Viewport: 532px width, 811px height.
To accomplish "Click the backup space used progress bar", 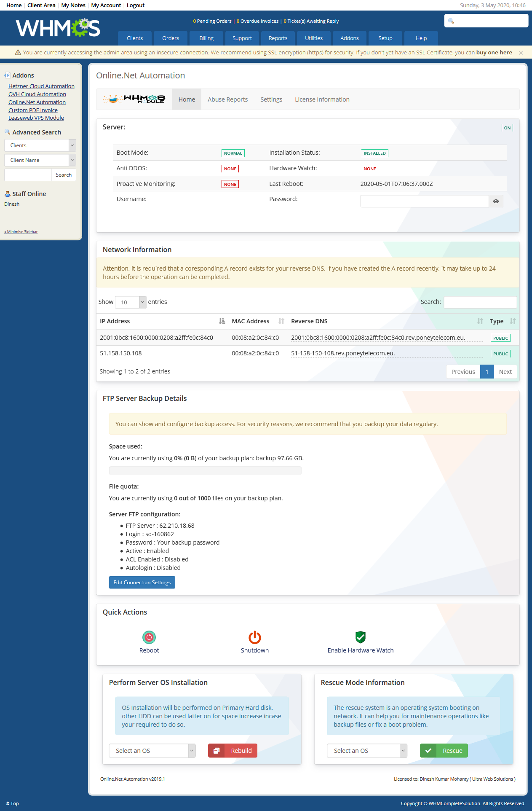I will pos(205,470).
